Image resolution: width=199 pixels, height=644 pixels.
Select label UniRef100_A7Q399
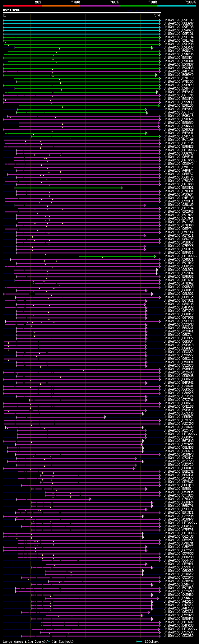coord(178,499)
